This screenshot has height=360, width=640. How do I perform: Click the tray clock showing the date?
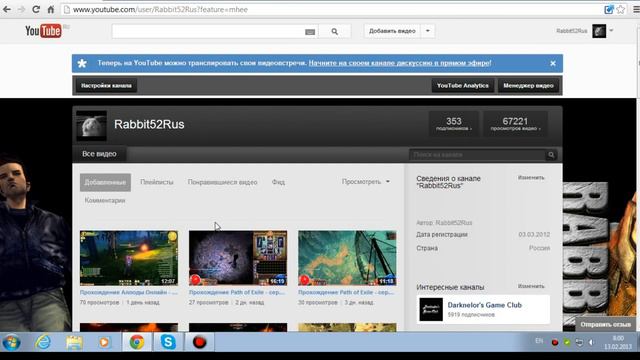[x=618, y=342]
